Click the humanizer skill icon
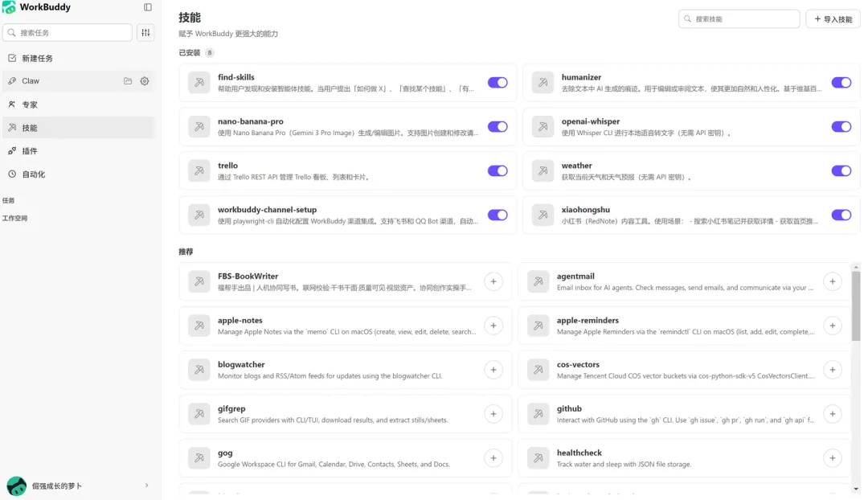The width and height of the screenshot is (868, 500). (542, 83)
